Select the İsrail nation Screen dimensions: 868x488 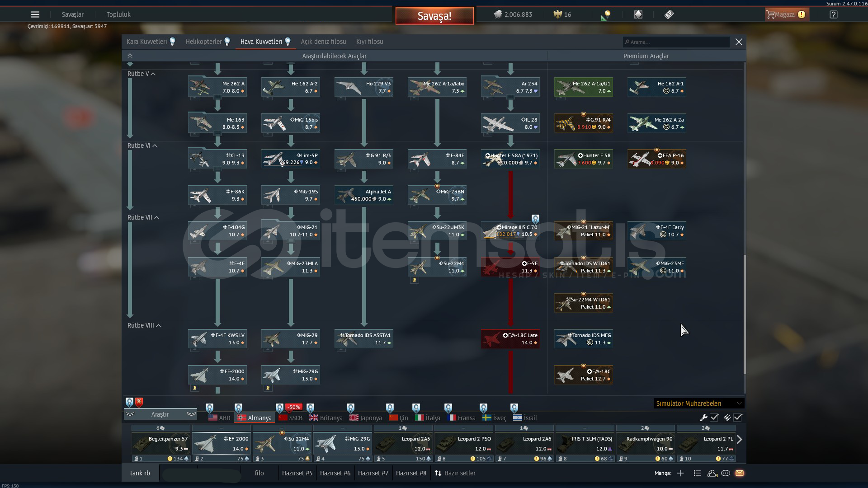[525, 418]
